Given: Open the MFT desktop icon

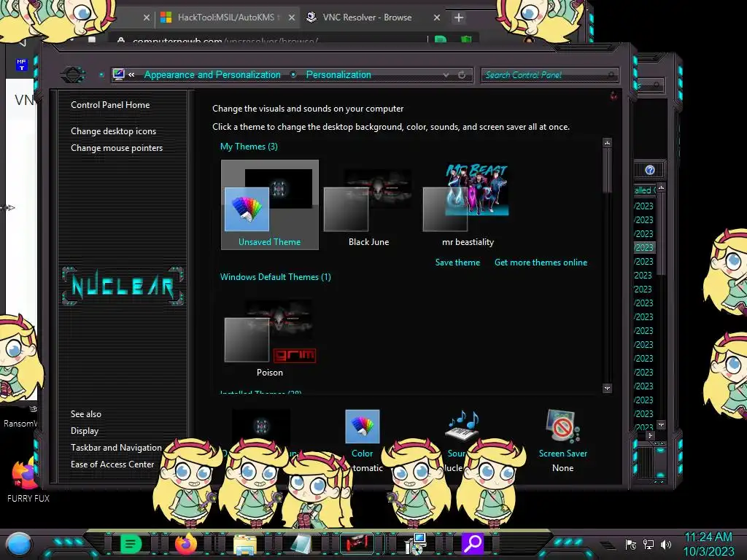Looking at the screenshot, I should [x=21, y=64].
